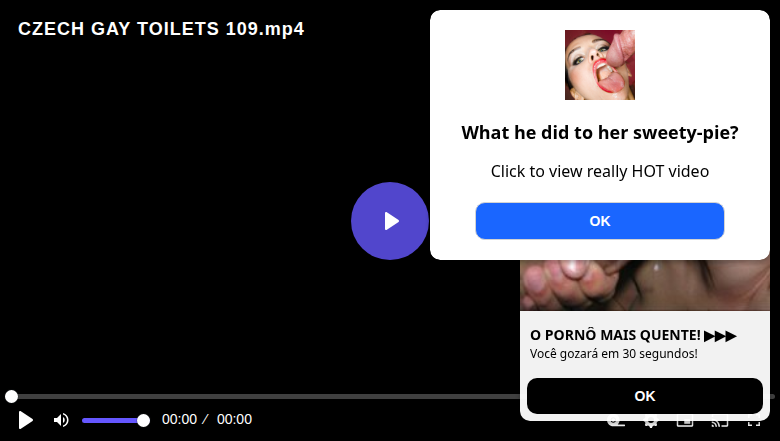Image resolution: width=780 pixels, height=441 pixels.
Task: Click the seek bar handle at start
Action: [11, 396]
